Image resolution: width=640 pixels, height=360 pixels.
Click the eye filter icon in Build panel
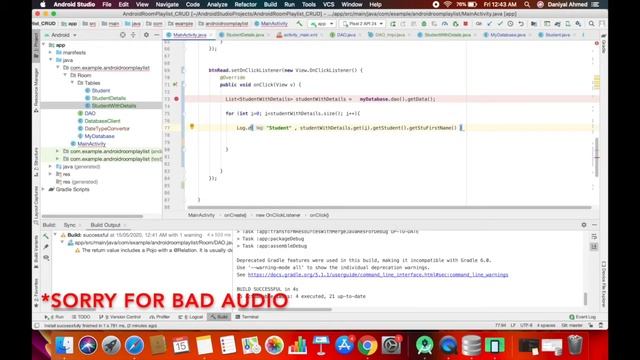[x=46, y=258]
